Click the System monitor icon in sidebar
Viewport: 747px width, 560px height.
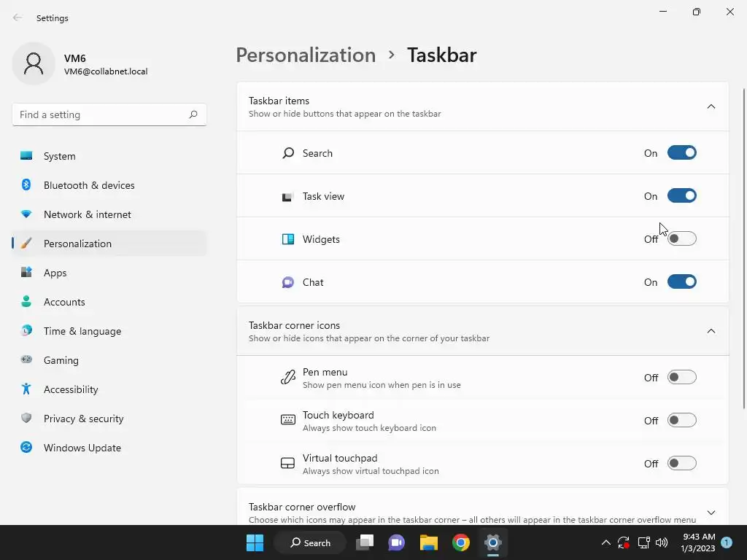pos(26,156)
